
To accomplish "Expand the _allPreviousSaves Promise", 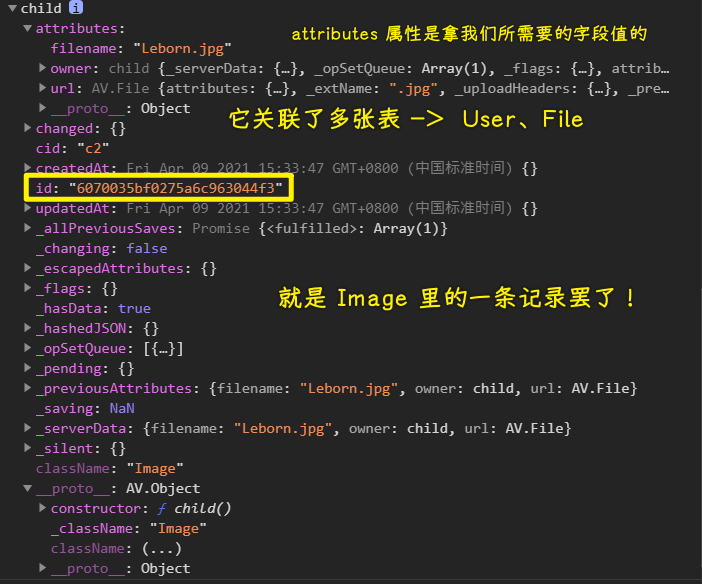I will [28, 228].
